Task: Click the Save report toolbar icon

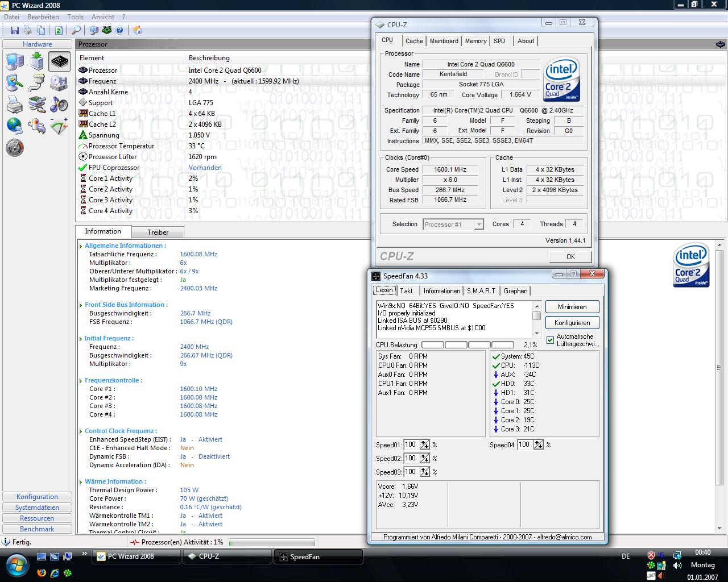Action: point(15,30)
